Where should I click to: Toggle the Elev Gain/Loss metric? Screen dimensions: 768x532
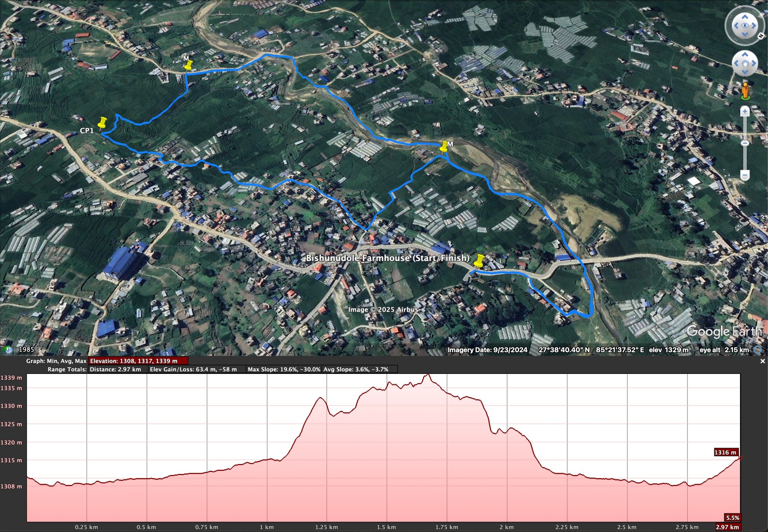197,369
